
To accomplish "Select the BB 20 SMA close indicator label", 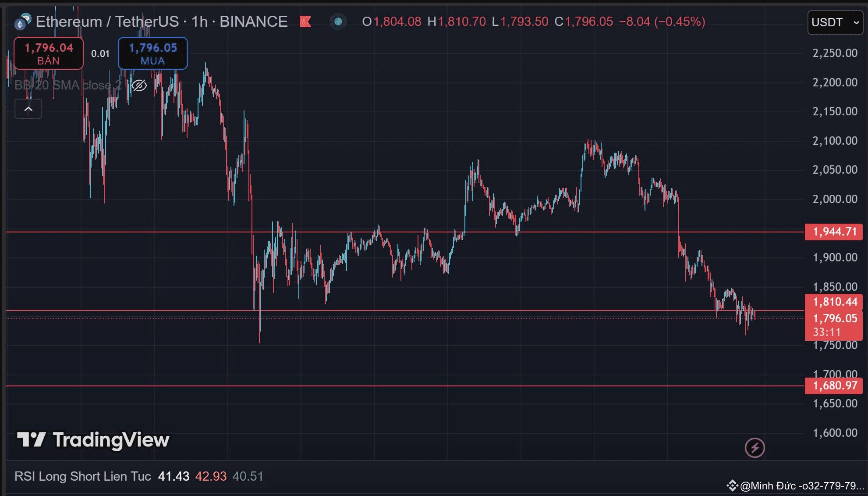I will 68,85.
